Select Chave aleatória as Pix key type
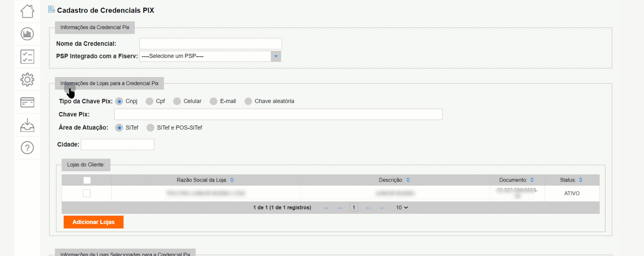The width and height of the screenshot is (644, 256). [x=248, y=101]
